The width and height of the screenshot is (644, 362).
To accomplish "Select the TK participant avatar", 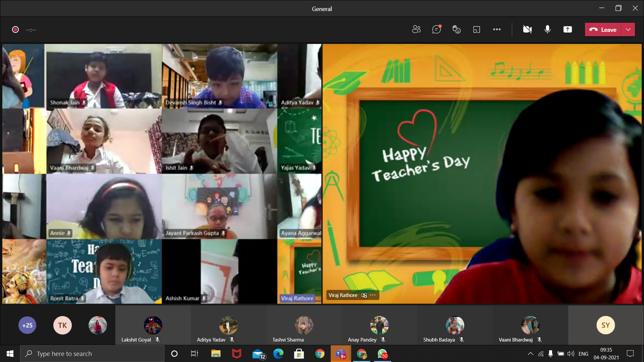I will [x=62, y=325].
